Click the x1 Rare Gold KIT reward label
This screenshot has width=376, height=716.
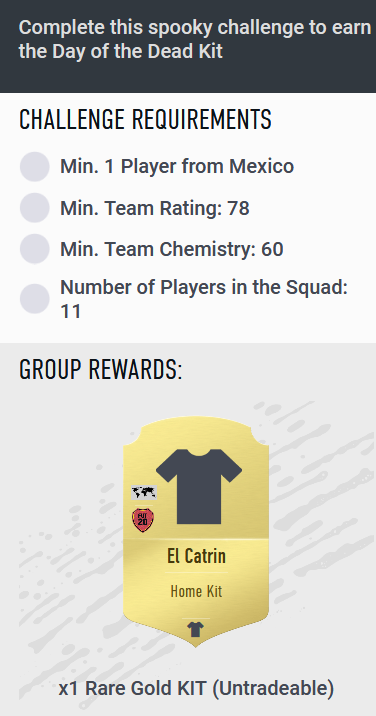(196, 688)
